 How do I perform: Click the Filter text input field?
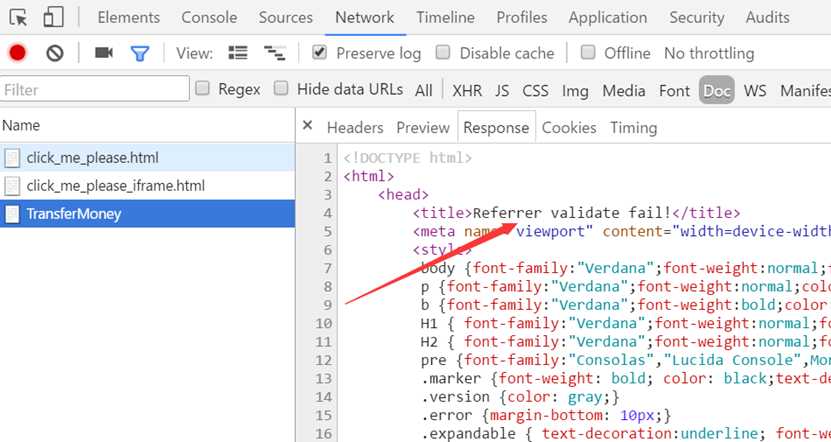click(x=95, y=89)
